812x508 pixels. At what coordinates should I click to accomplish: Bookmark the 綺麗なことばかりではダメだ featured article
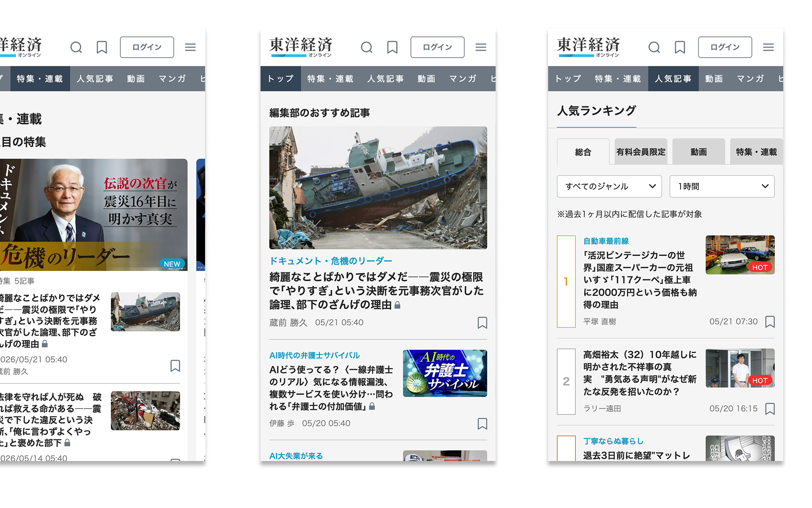(x=482, y=323)
